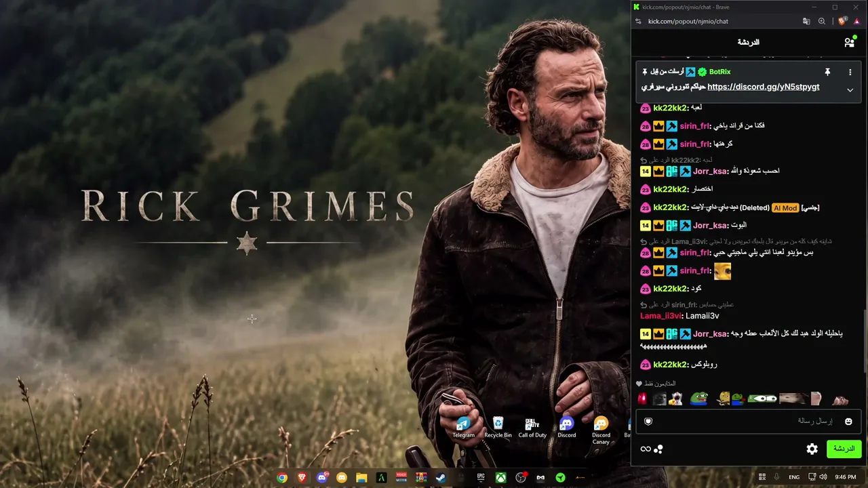This screenshot has width=868, height=488.
Task: Click the infinity icon below message box
Action: pyautogui.click(x=645, y=449)
